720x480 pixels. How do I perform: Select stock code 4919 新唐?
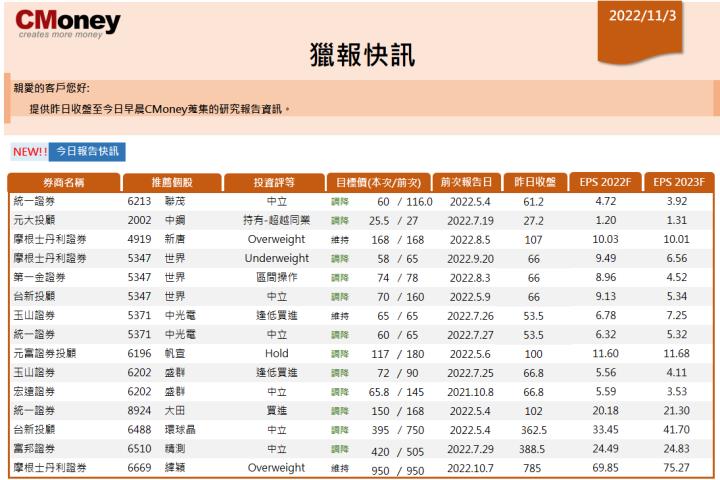[156, 239]
